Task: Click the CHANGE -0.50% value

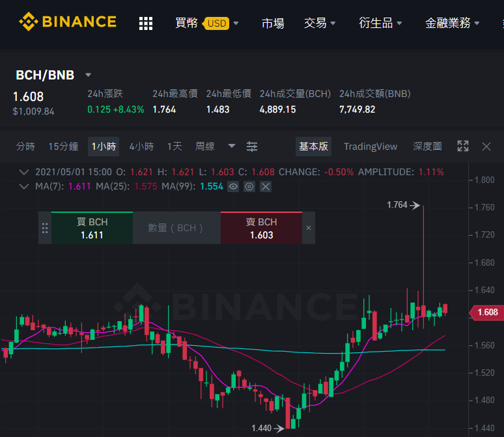Action: (x=339, y=172)
